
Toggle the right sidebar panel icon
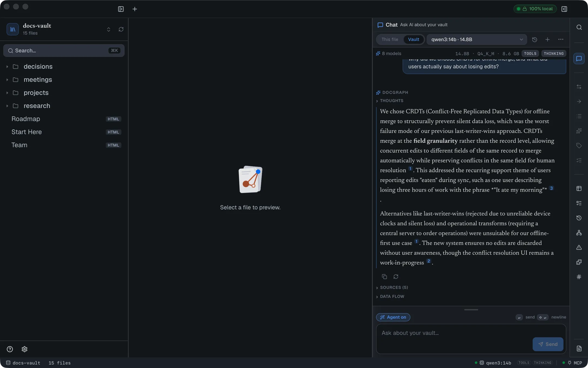coord(564,9)
